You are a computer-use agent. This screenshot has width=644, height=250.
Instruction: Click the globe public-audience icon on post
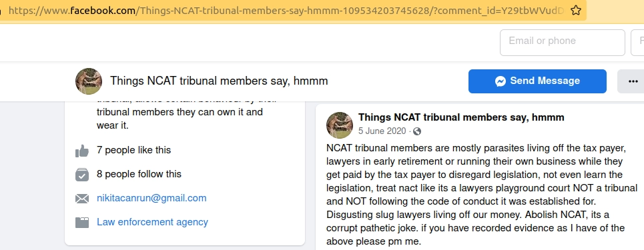(417, 131)
